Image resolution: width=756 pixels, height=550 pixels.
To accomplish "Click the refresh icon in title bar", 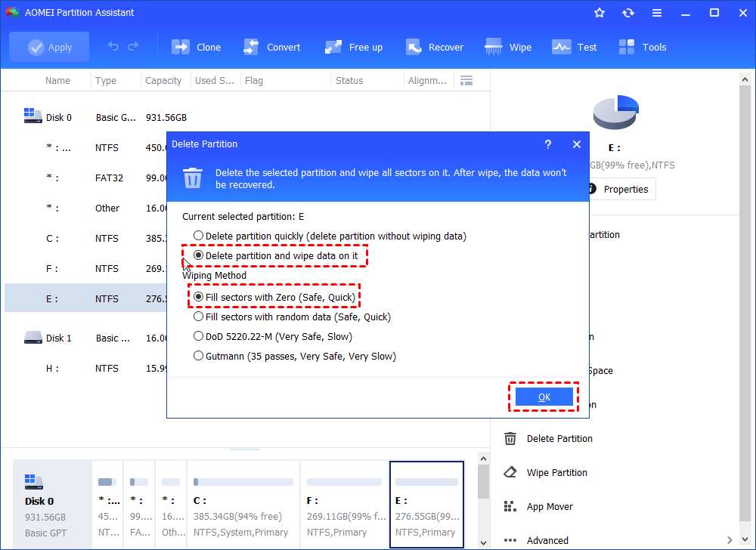I will pyautogui.click(x=627, y=13).
